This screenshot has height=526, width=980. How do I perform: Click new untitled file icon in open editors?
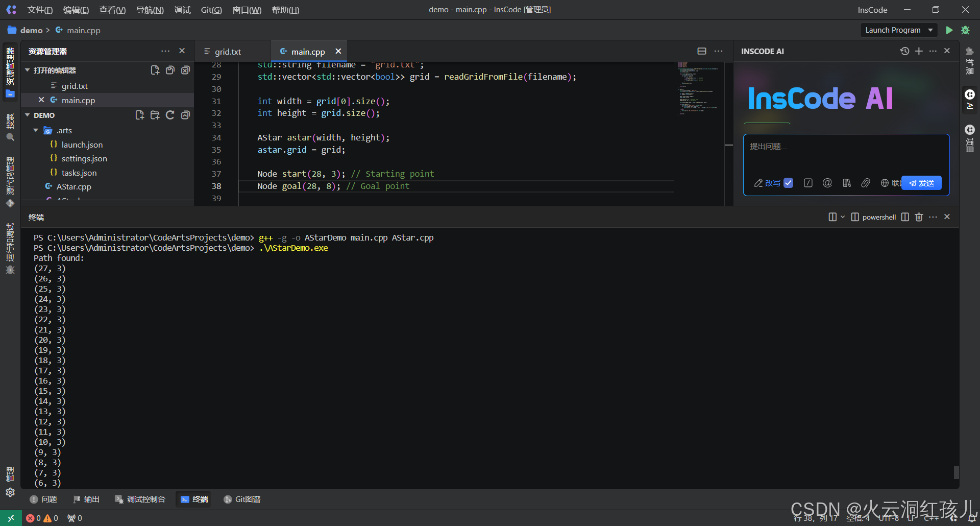coord(155,70)
